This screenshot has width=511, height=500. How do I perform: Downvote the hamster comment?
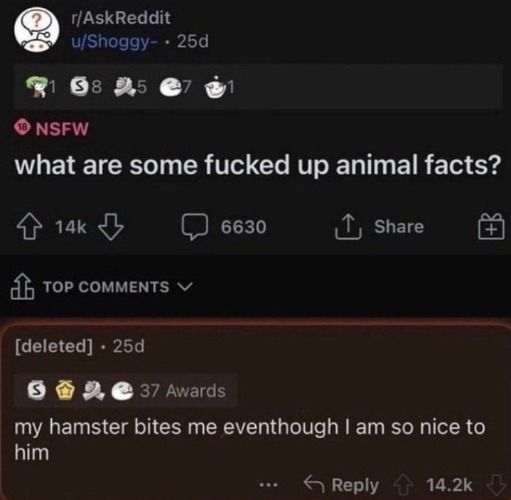496,485
